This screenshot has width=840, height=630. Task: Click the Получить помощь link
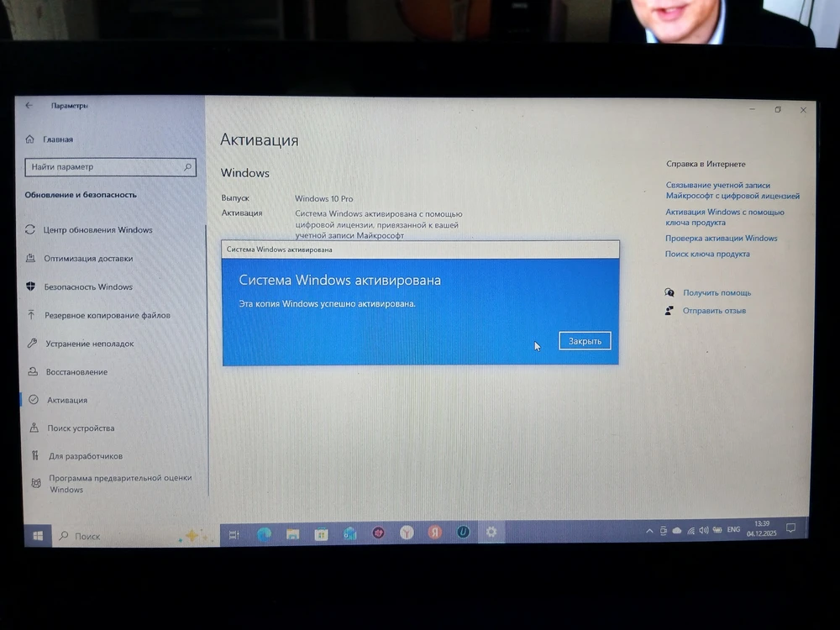coord(717,293)
